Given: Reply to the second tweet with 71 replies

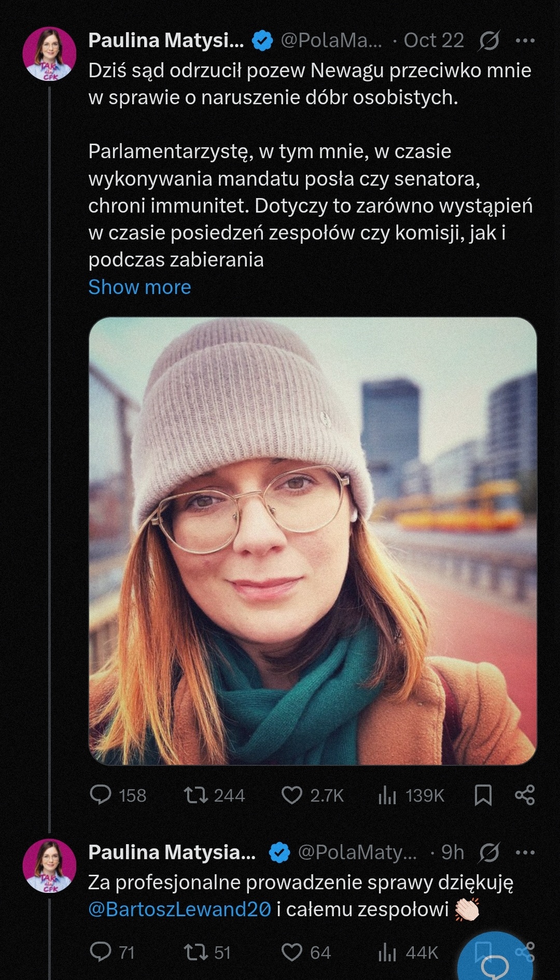Looking at the screenshot, I should pos(112,952).
